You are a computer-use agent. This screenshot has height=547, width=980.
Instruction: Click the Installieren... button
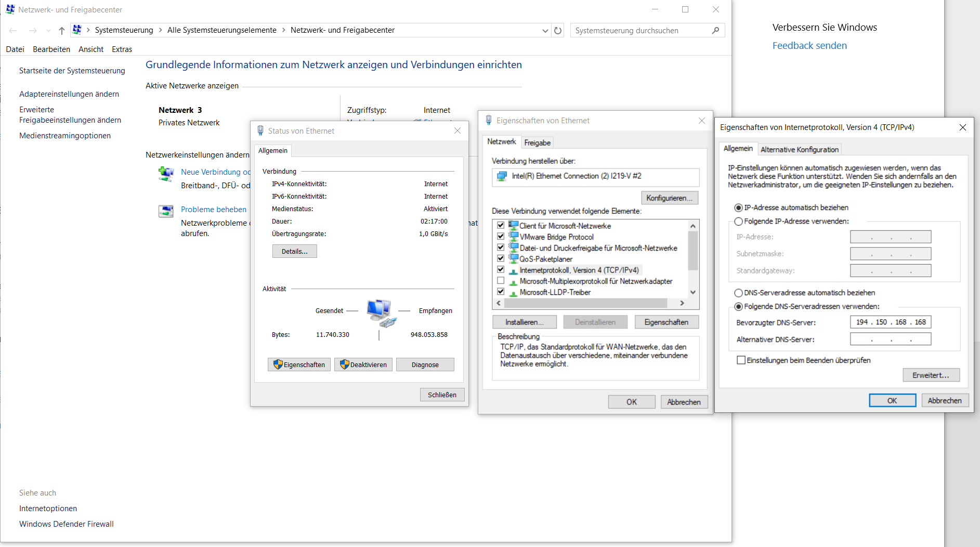point(525,322)
